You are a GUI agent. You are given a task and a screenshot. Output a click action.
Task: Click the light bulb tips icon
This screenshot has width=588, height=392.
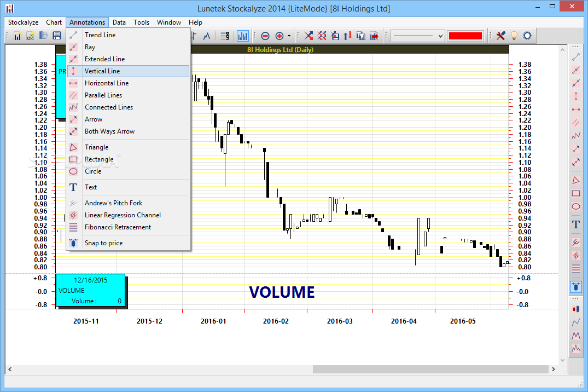(514, 36)
